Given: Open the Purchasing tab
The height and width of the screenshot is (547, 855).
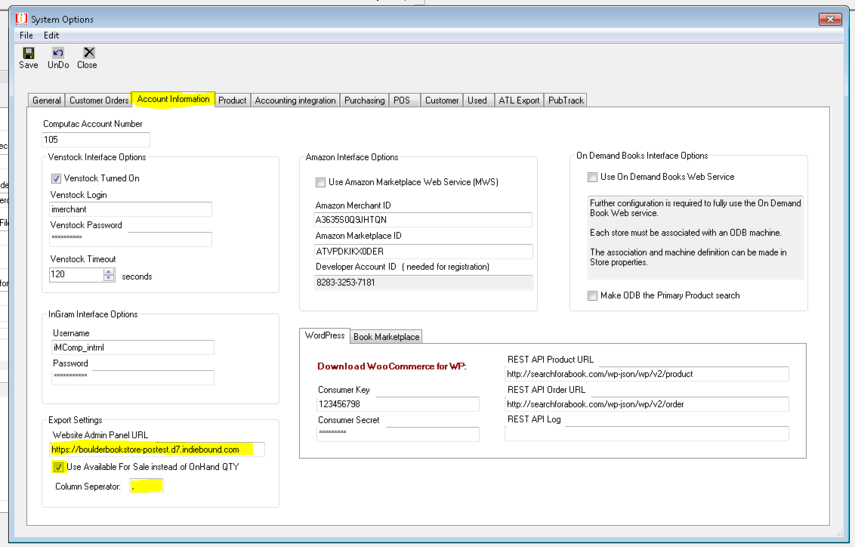Looking at the screenshot, I should pyautogui.click(x=364, y=100).
